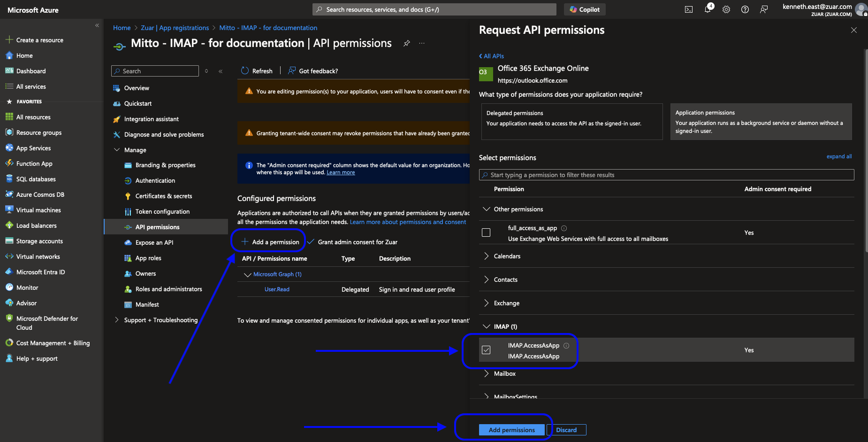
Task: Open Resource groups in sidebar
Action: (x=39, y=132)
